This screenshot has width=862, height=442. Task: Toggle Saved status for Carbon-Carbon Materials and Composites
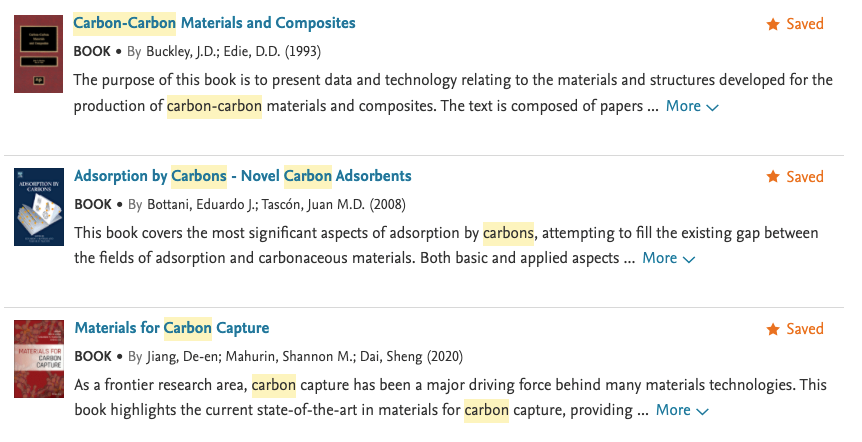(x=795, y=24)
